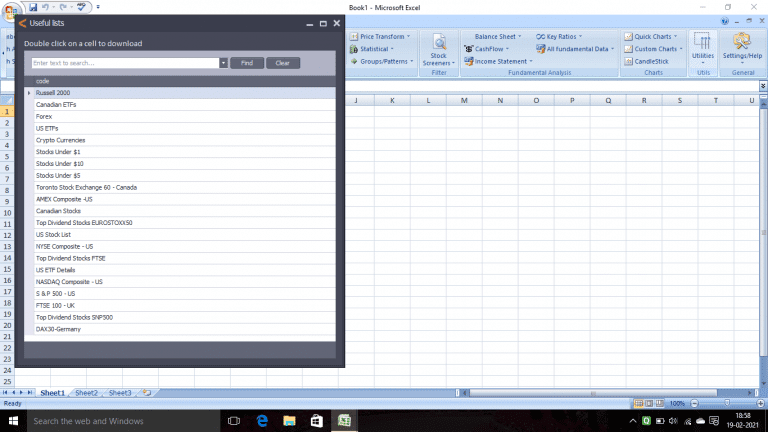Image resolution: width=768 pixels, height=432 pixels.
Task: Switch to Sheet1 tab
Action: pos(52,393)
